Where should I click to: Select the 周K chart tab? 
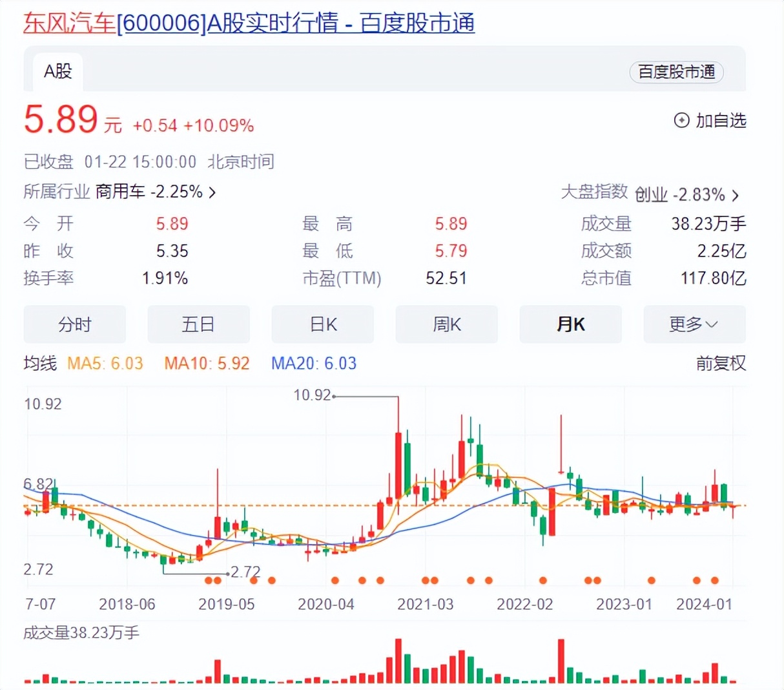pos(446,324)
